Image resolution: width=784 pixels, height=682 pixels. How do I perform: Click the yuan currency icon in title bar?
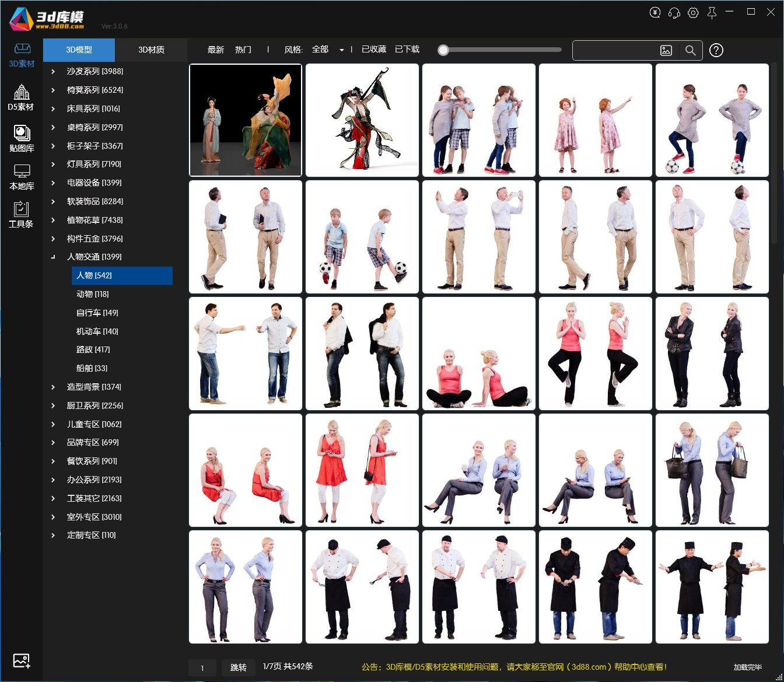[655, 12]
